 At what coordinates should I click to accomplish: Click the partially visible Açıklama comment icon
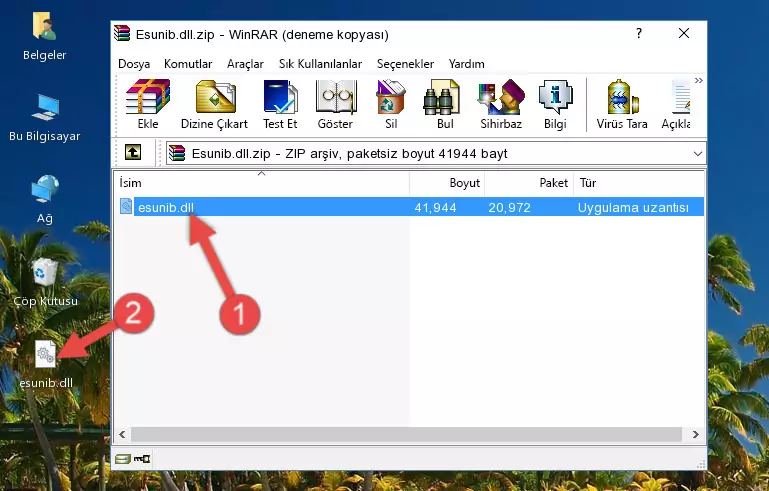tap(676, 104)
